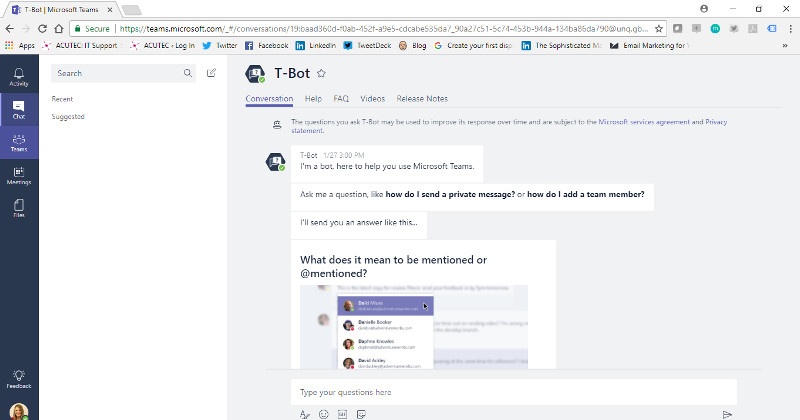800x420 pixels.
Task: Open the Blog bookmark
Action: [x=412, y=45]
